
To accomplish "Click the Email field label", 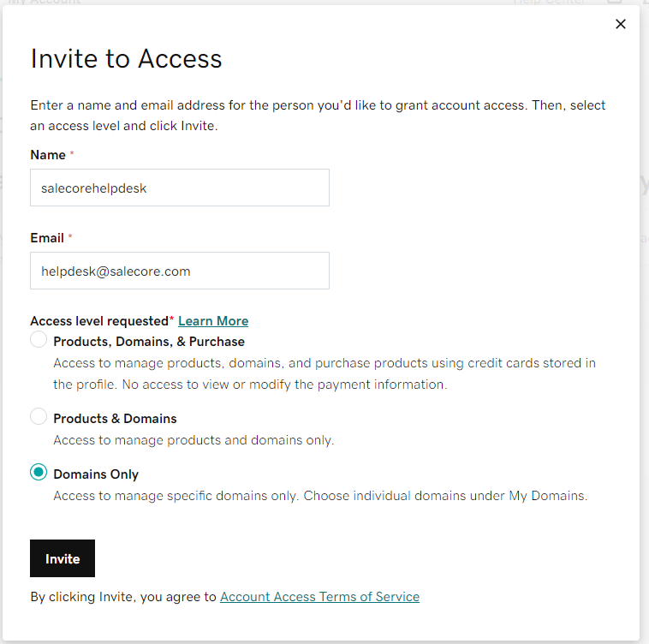I will 47,238.
